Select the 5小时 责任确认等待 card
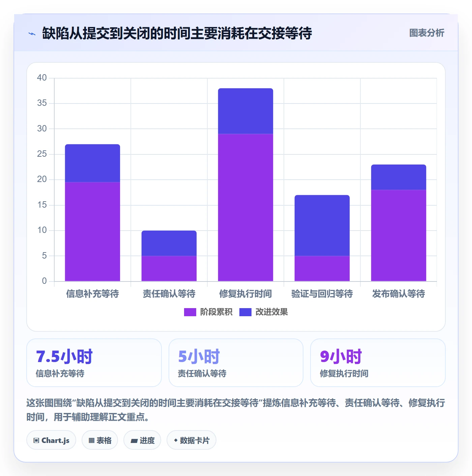Image resolution: width=472 pixels, height=476 pixels. pyautogui.click(x=236, y=363)
